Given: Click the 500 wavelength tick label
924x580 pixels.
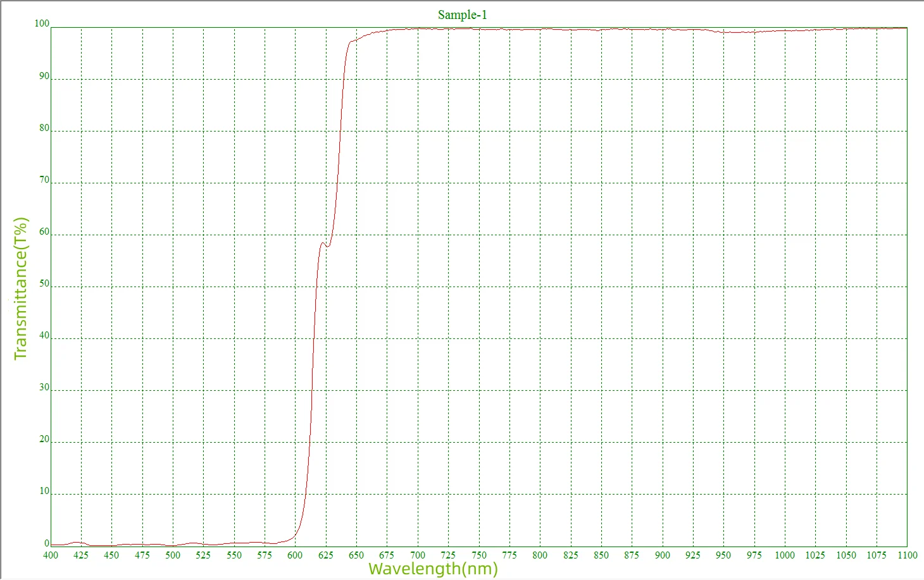Looking at the screenshot, I should click(x=173, y=555).
